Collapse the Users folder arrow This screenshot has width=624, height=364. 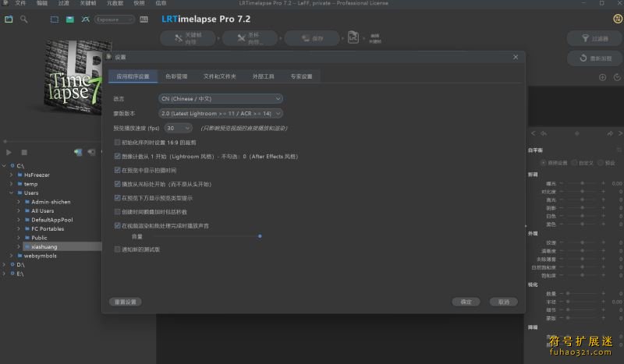(x=11, y=193)
